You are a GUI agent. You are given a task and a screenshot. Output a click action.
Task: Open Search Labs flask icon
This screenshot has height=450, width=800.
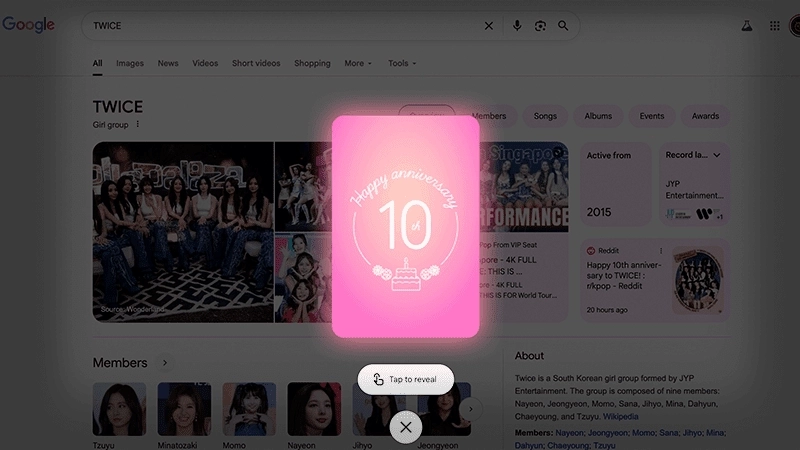(x=745, y=26)
